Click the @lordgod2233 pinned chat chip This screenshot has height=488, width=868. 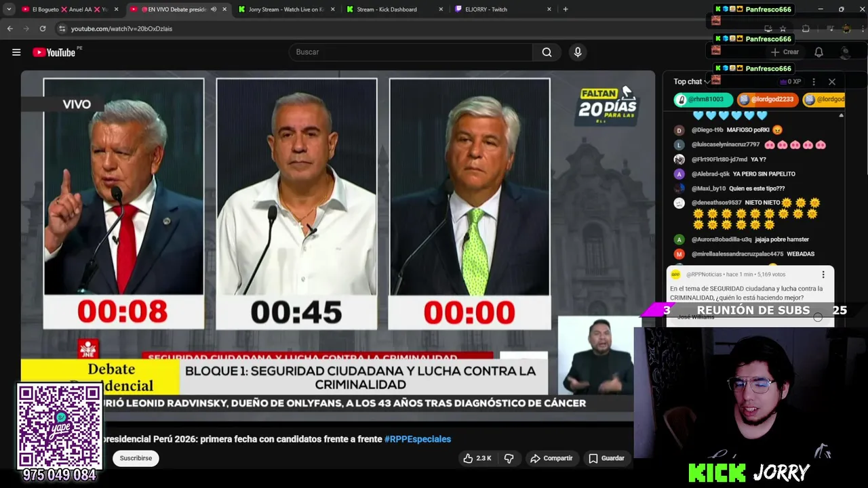(x=767, y=100)
